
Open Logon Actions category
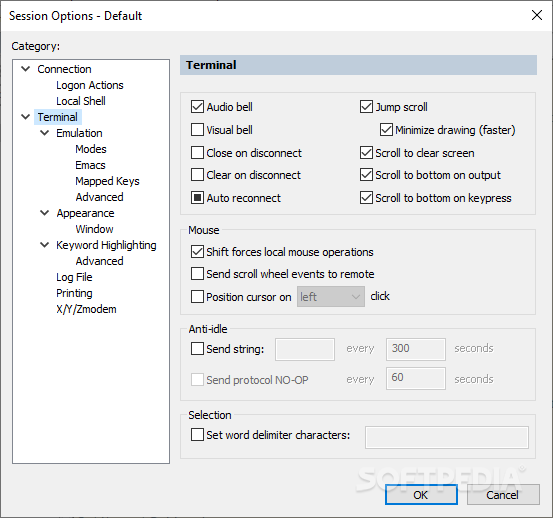coord(90,85)
